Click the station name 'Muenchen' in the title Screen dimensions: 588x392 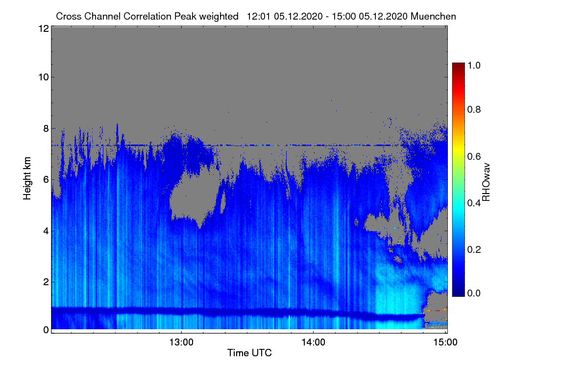[x=434, y=16]
